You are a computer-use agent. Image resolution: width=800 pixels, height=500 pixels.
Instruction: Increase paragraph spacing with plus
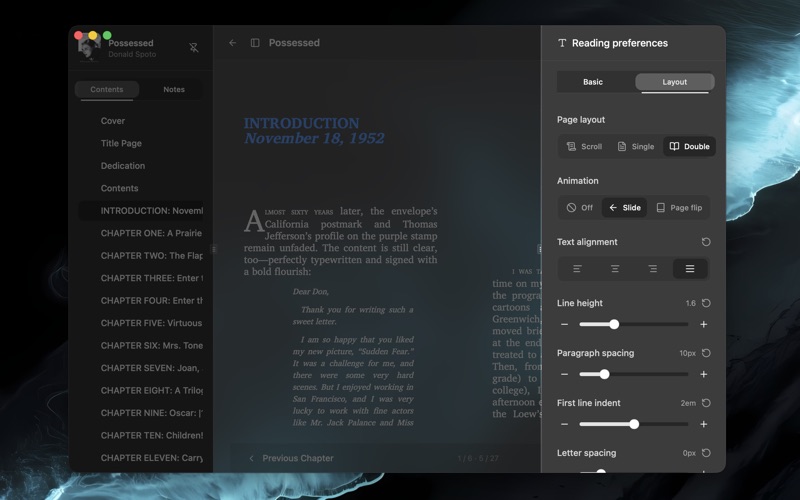[704, 374]
